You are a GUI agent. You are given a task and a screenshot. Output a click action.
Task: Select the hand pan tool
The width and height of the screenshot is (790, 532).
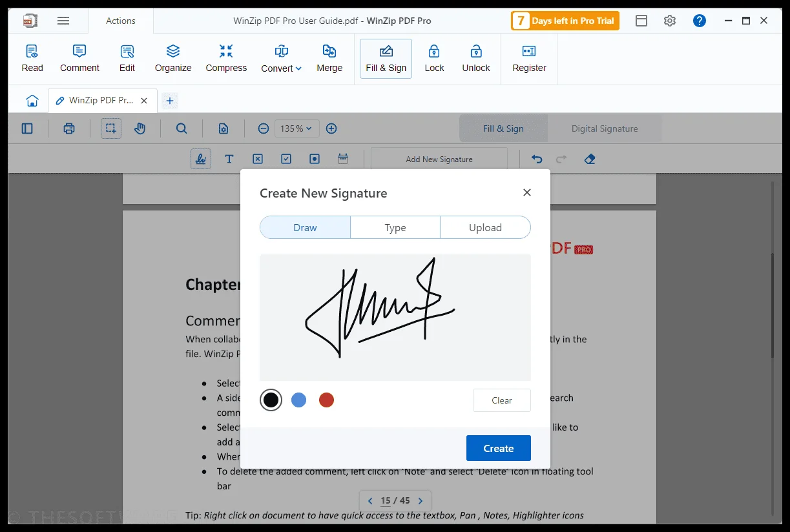[x=140, y=128]
